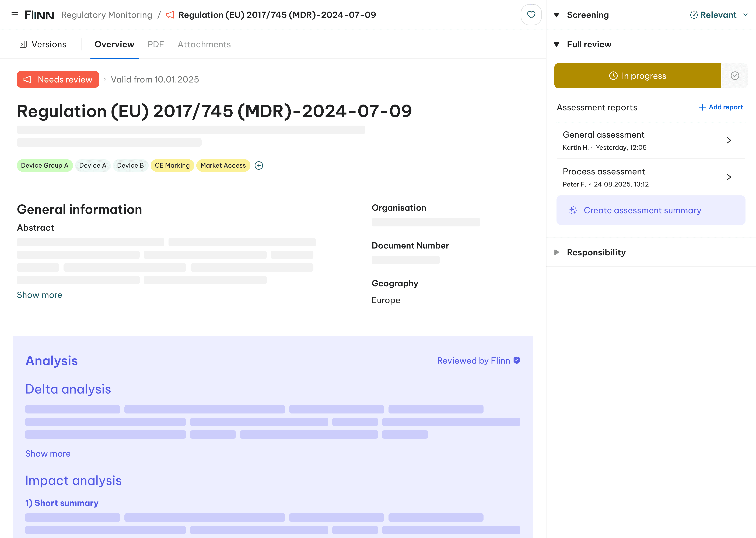This screenshot has height=538, width=756.
Task: Click the Needs review status badge
Action: (x=58, y=80)
